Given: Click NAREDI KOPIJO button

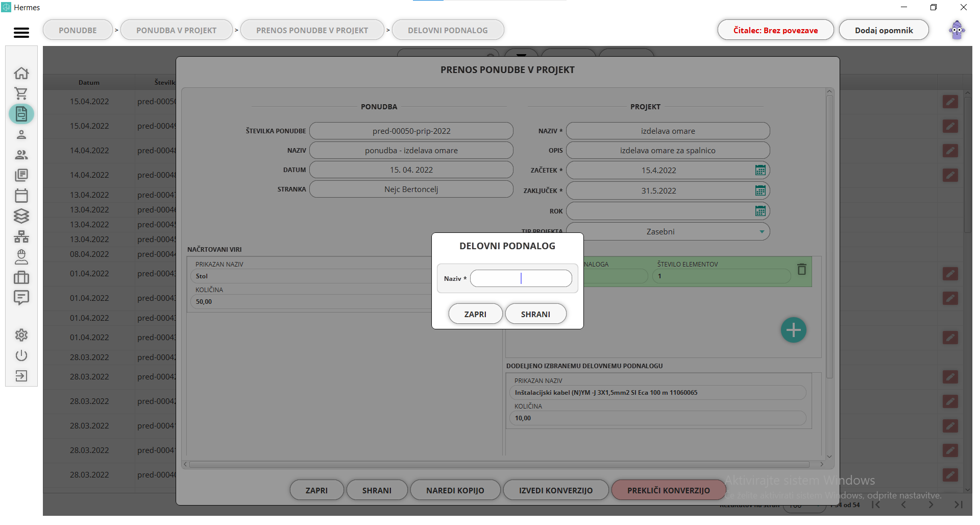Looking at the screenshot, I should [455, 490].
